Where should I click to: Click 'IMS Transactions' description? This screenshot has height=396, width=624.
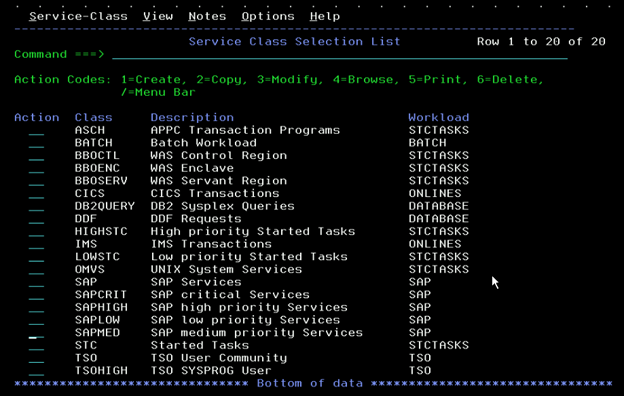tap(211, 244)
